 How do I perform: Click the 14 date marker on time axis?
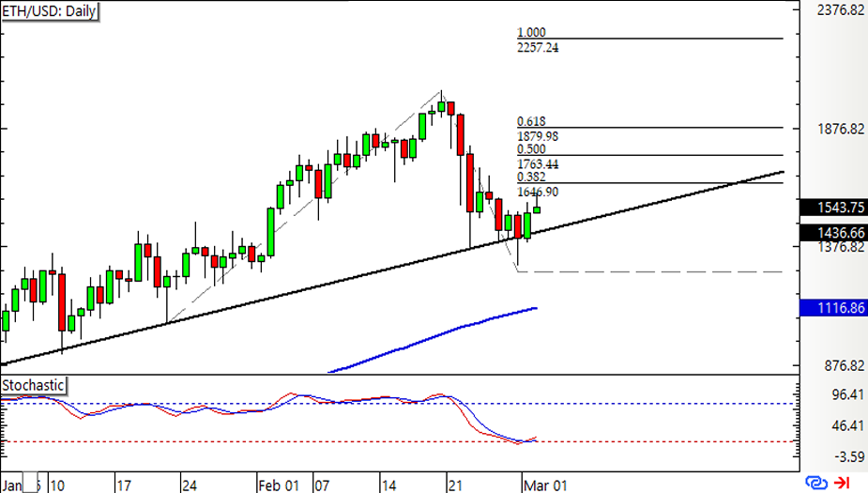pyautogui.click(x=388, y=485)
